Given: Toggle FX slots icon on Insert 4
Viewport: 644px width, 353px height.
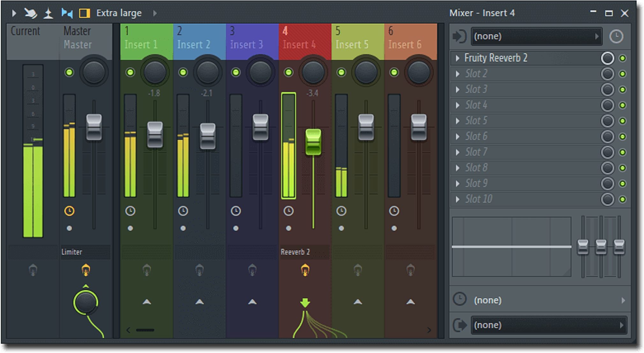Looking at the screenshot, I should point(305,270).
